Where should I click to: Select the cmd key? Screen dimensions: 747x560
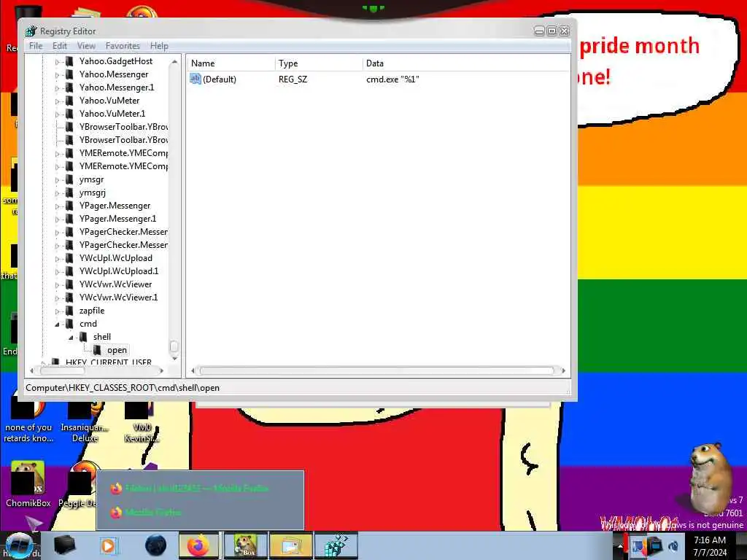(x=88, y=324)
